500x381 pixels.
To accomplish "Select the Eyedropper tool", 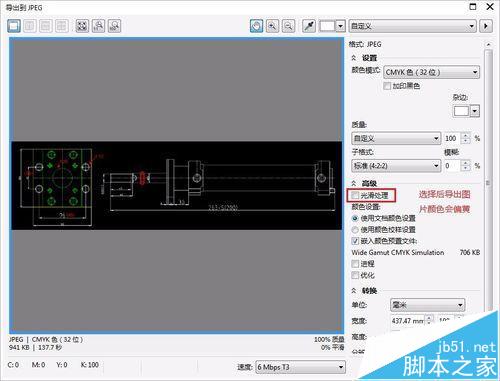I will coord(309,26).
